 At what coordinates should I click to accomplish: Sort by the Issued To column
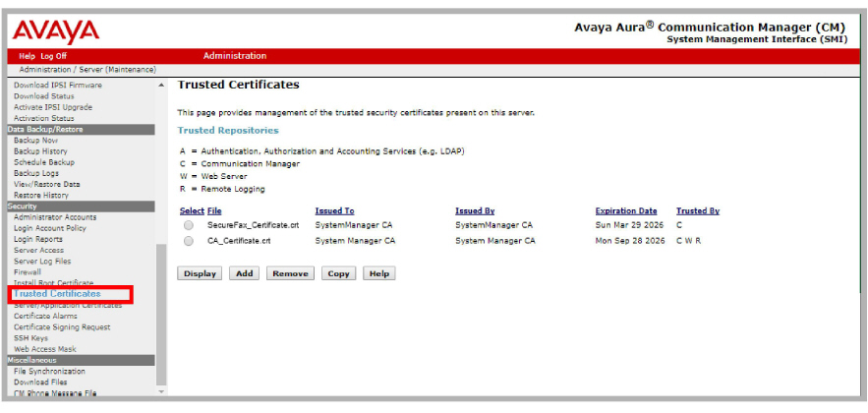(335, 211)
